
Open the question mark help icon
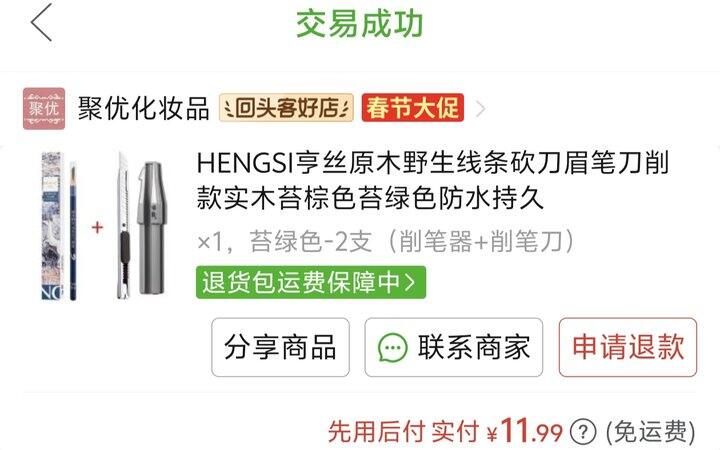[583, 432]
